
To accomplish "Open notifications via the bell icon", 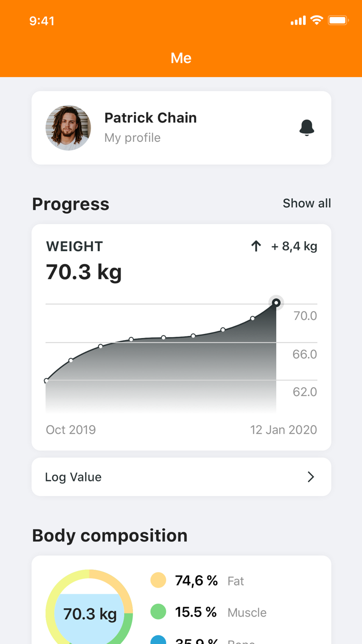I will [307, 127].
